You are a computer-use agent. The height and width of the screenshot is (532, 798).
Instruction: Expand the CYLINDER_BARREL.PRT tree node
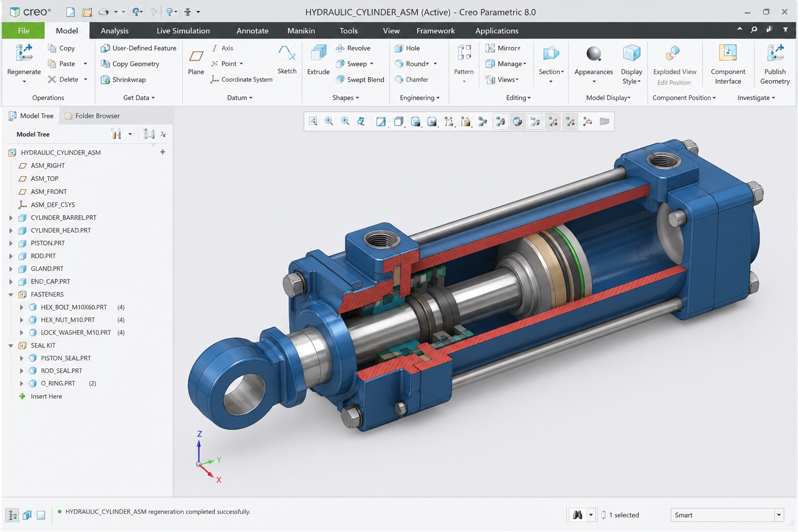11,218
